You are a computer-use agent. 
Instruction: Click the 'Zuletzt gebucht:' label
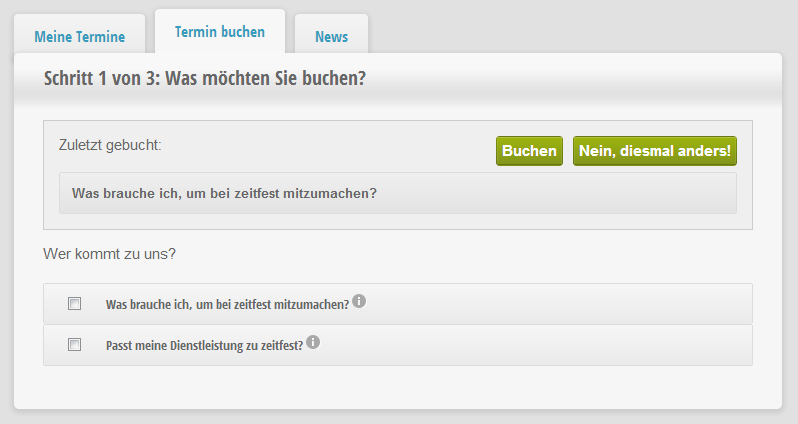[x=110, y=145]
